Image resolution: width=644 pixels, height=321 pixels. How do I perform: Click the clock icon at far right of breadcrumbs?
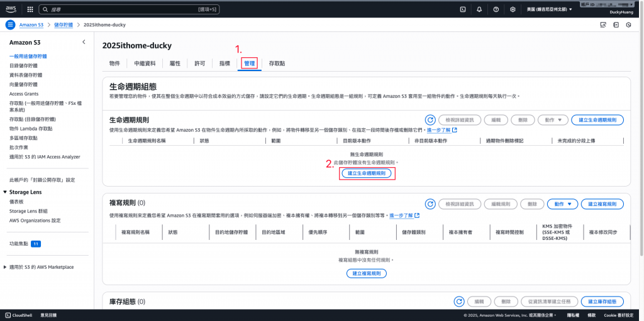pos(628,24)
